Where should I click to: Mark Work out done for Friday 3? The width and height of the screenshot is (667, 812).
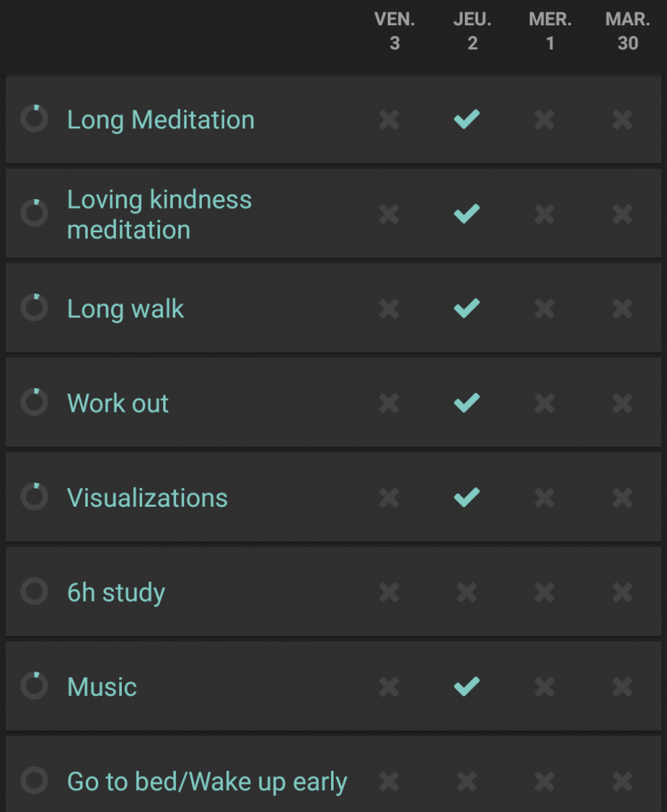point(389,403)
